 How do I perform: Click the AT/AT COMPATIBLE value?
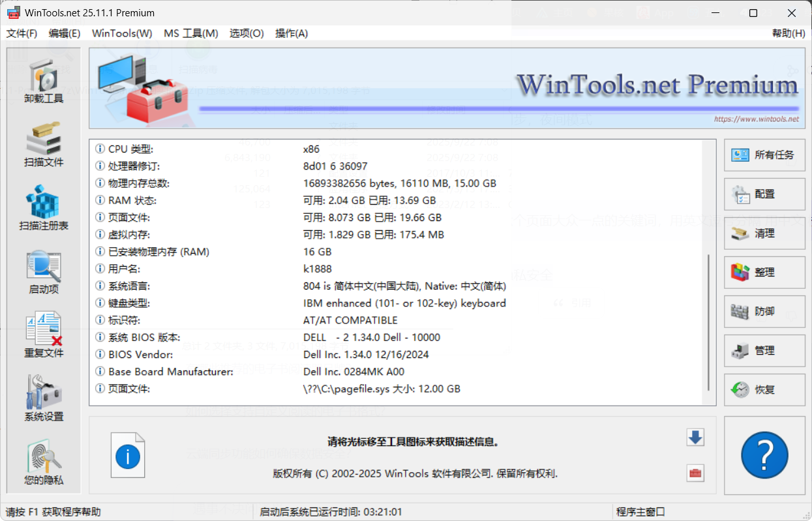click(x=350, y=320)
